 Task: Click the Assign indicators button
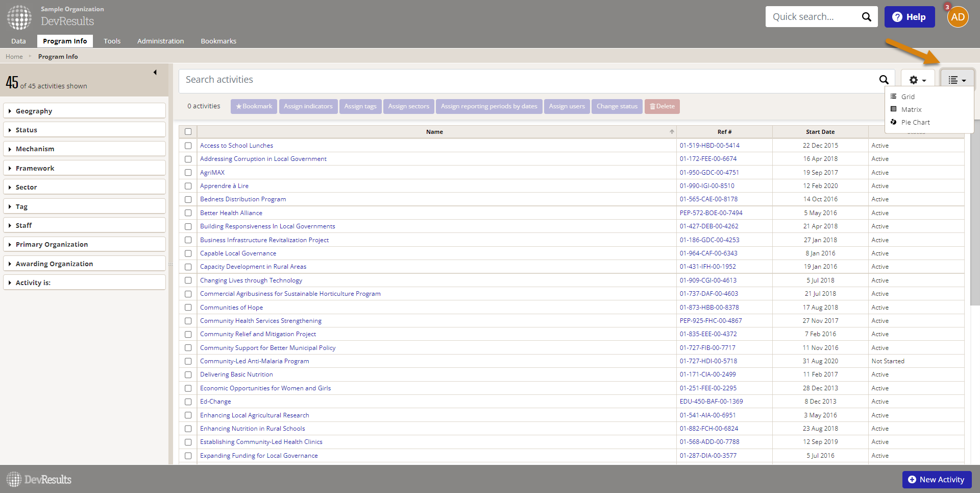tap(308, 106)
